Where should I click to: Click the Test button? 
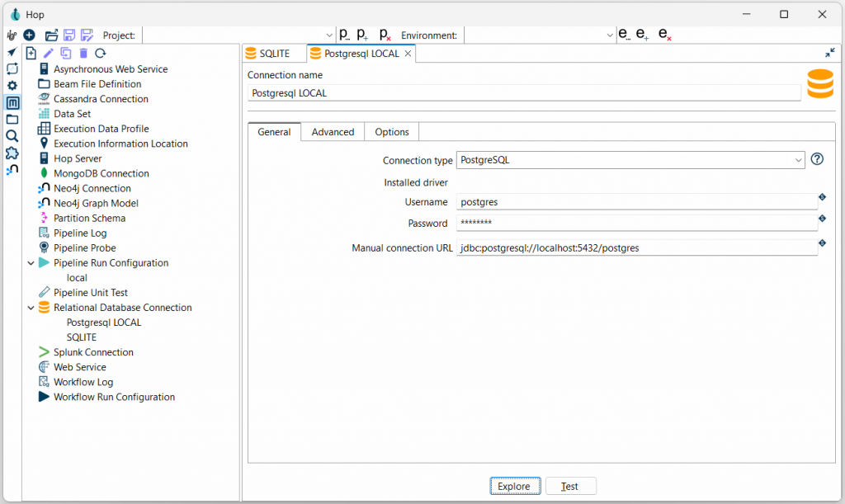pyautogui.click(x=570, y=487)
